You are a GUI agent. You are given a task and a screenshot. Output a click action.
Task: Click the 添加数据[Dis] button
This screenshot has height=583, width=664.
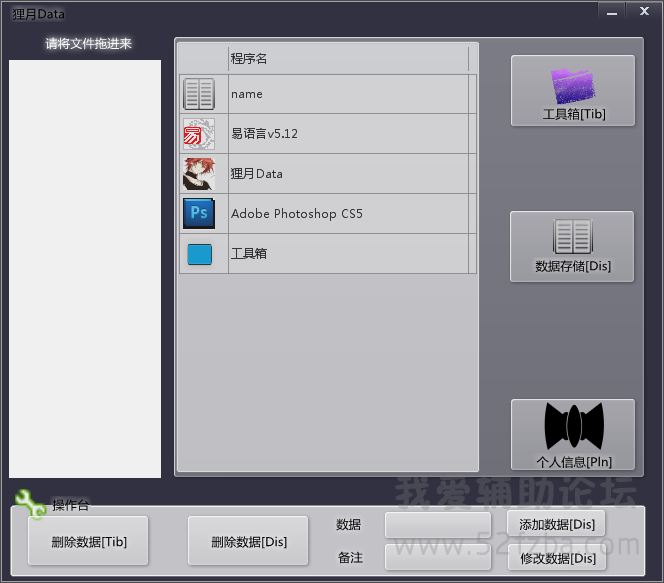click(557, 525)
